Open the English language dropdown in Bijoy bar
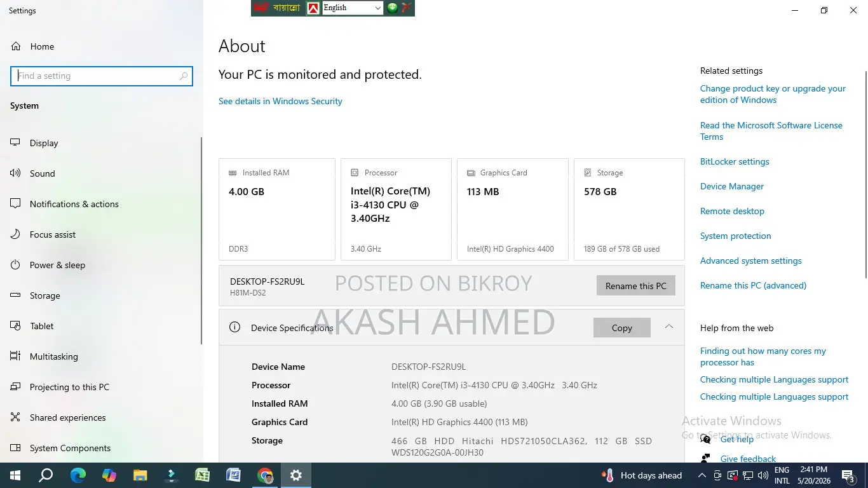868x488 pixels. coord(353,8)
